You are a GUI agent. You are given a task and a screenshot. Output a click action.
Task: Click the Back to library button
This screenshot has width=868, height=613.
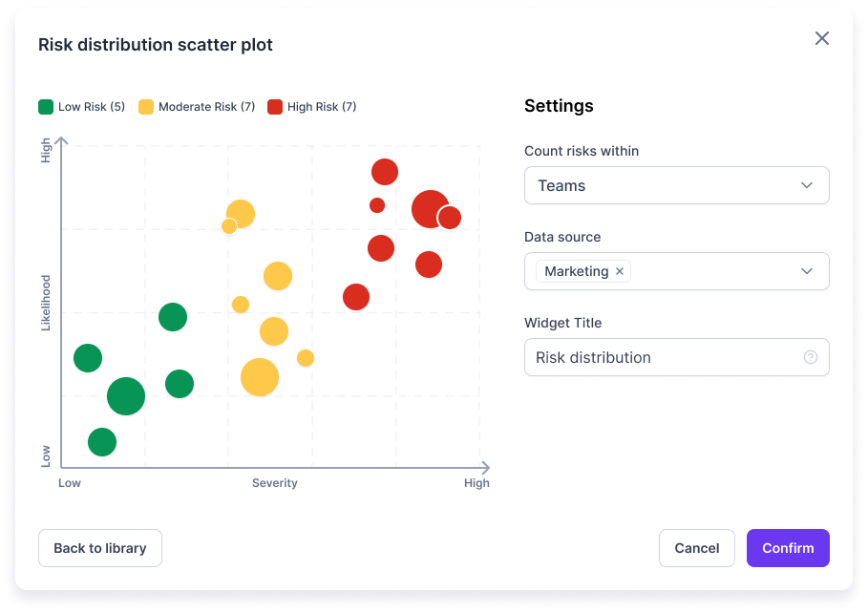(99, 548)
